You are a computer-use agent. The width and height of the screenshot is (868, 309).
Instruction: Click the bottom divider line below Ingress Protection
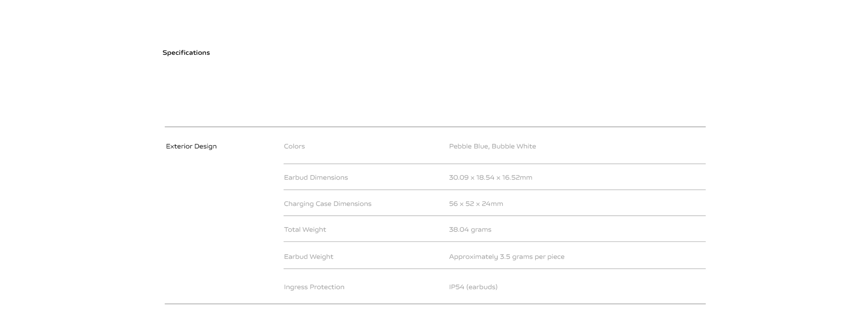(x=435, y=304)
